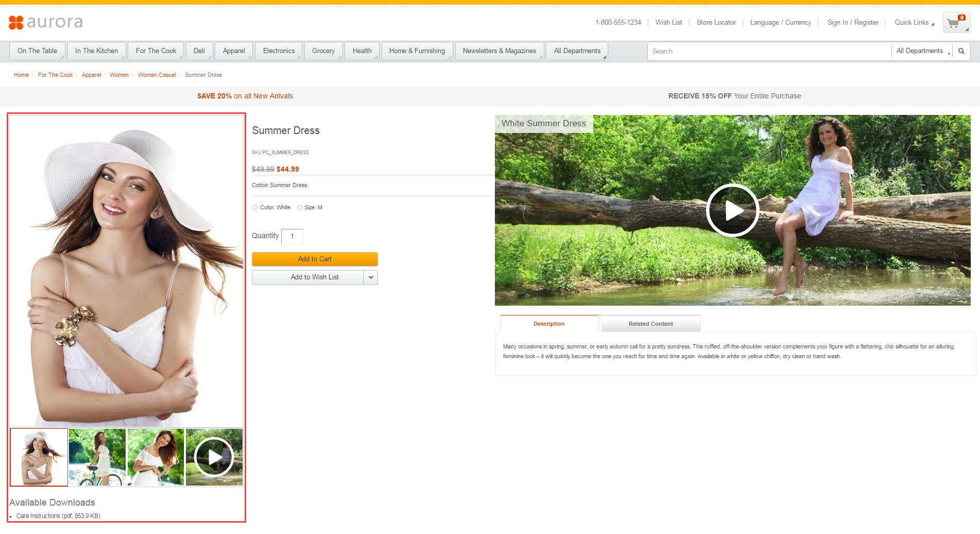Play the White Summer Dress video

click(732, 210)
